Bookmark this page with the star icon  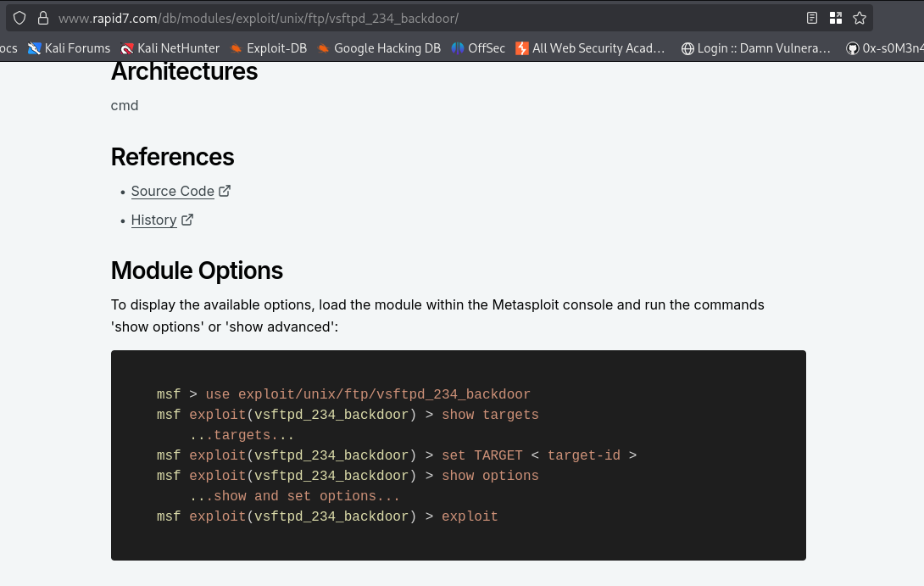coord(860,19)
